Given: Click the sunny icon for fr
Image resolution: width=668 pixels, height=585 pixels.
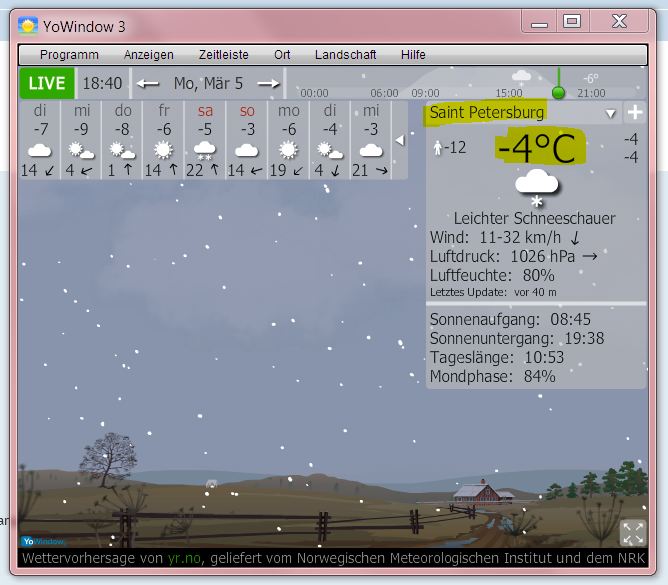Looking at the screenshot, I should tap(163, 150).
